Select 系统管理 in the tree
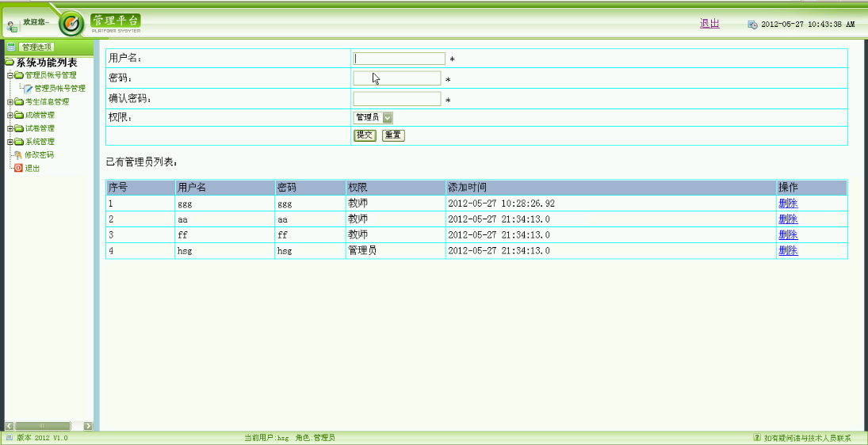This screenshot has height=445, width=868. coord(40,142)
